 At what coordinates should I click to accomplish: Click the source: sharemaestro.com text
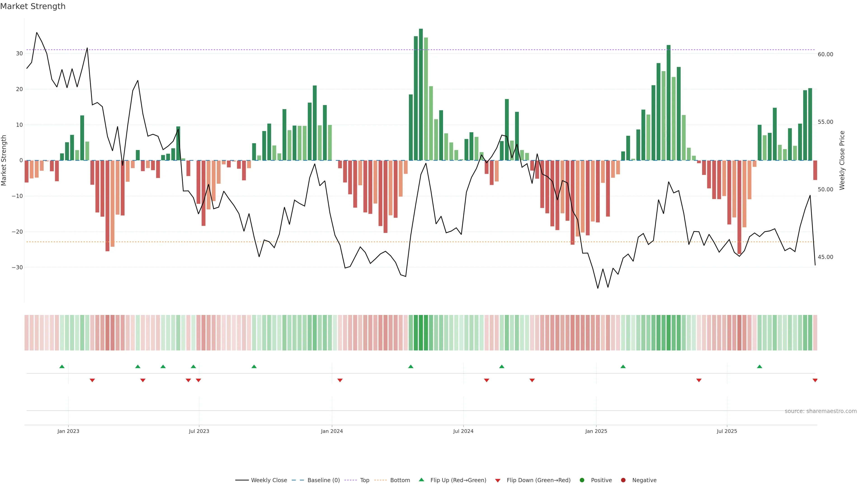(821, 411)
